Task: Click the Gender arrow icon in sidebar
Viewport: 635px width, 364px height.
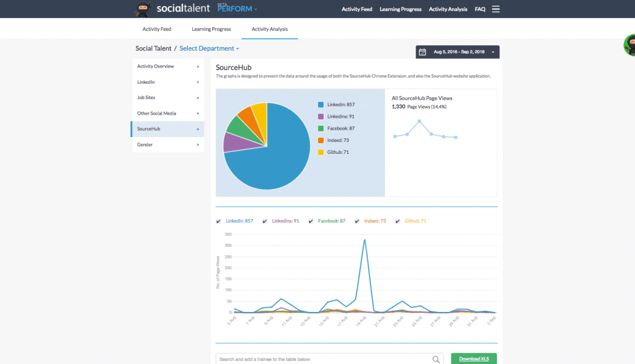Action: (198, 144)
